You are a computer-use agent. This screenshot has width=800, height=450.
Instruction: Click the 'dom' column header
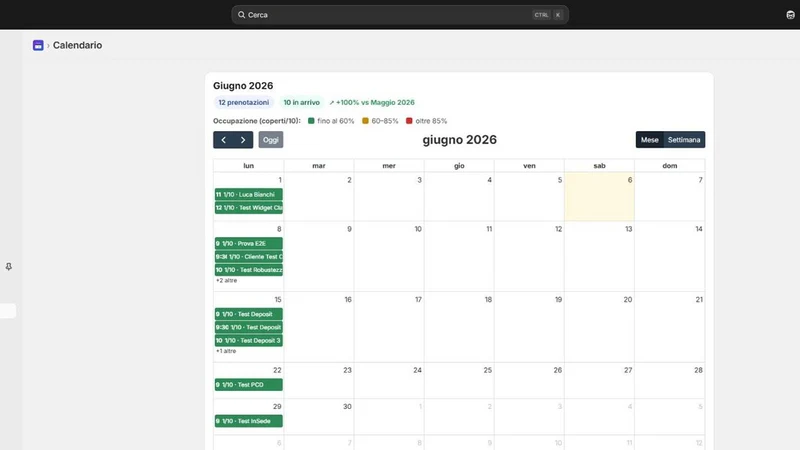[669, 166]
